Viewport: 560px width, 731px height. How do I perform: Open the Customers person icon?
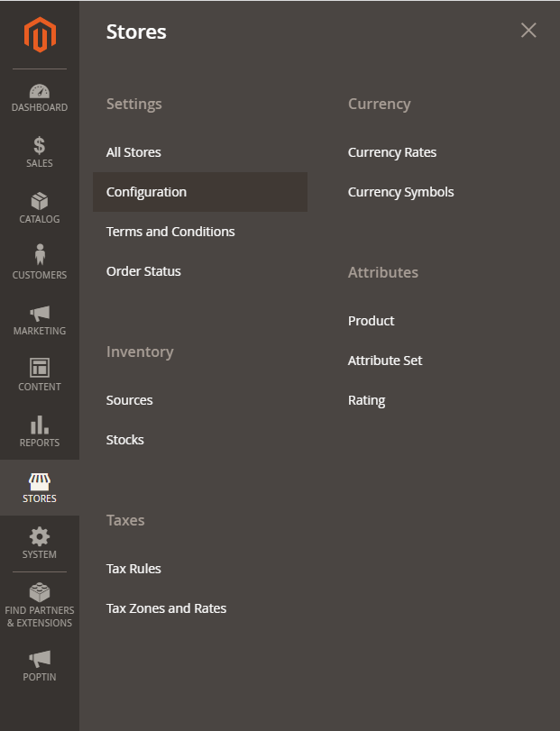(40, 256)
